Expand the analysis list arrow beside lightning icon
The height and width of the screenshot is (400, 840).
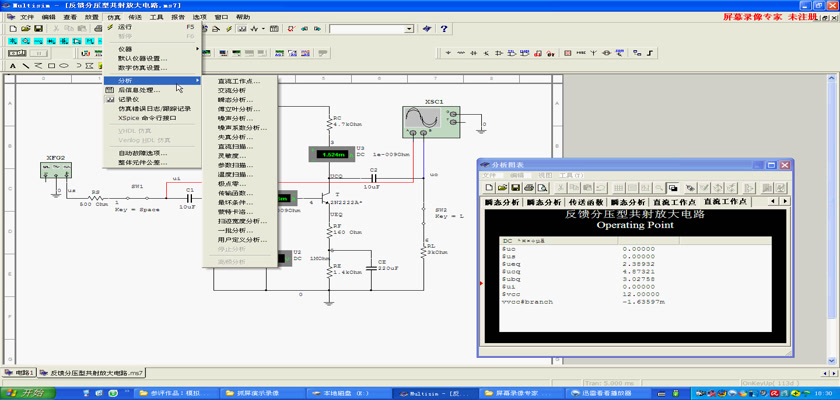[x=263, y=28]
